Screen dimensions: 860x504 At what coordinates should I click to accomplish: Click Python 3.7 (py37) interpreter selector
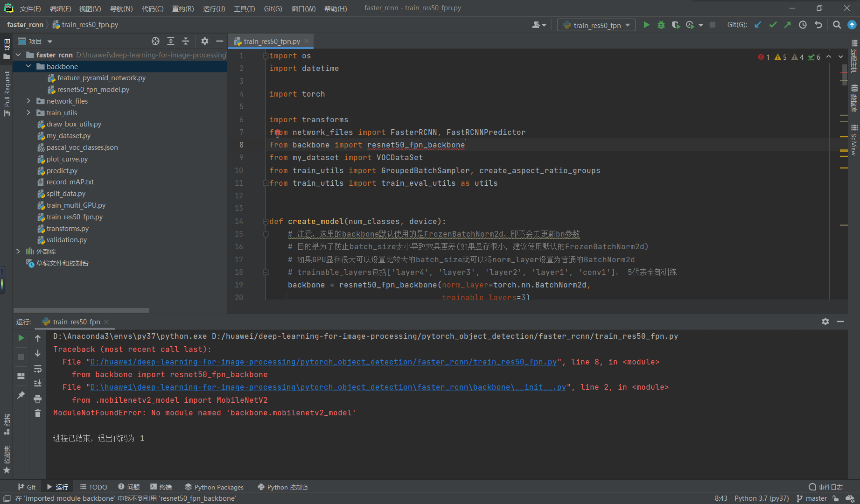click(761, 498)
